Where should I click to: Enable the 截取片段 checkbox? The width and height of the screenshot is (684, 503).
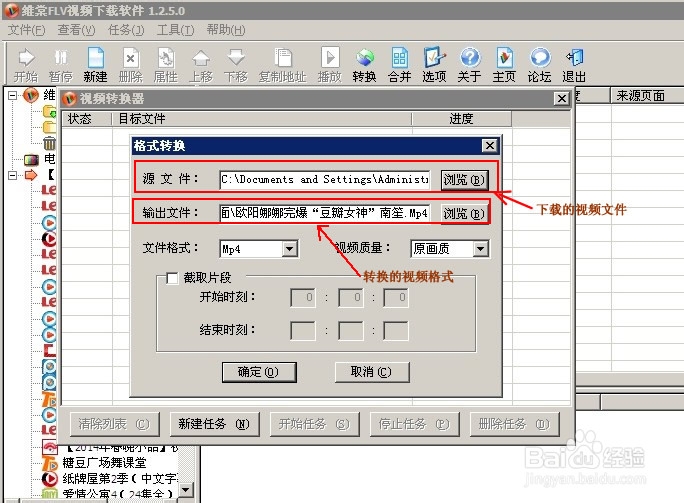172,278
